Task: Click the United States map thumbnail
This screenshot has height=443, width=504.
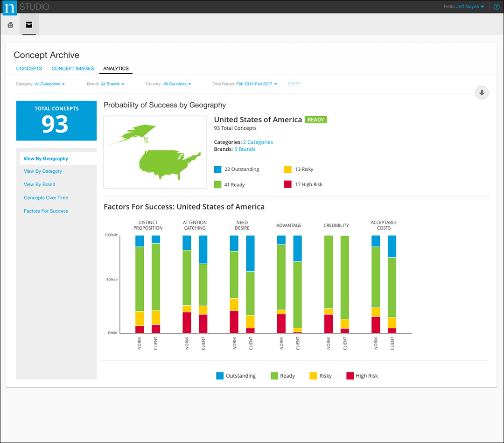Action: (x=155, y=152)
